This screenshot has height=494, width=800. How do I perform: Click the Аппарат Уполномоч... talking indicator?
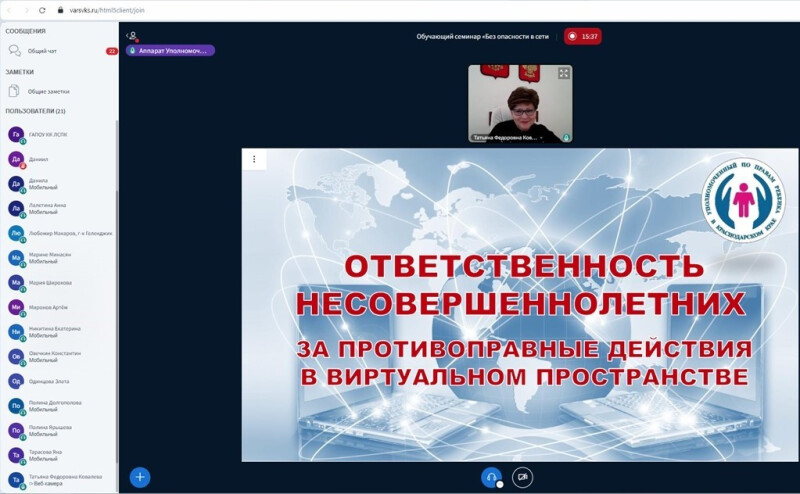[170, 50]
